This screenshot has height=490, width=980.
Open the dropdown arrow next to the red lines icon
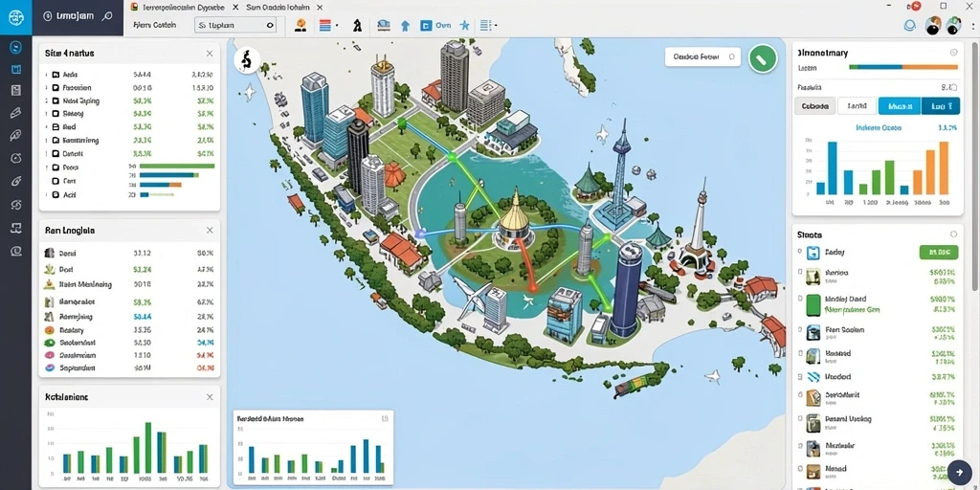(x=337, y=26)
